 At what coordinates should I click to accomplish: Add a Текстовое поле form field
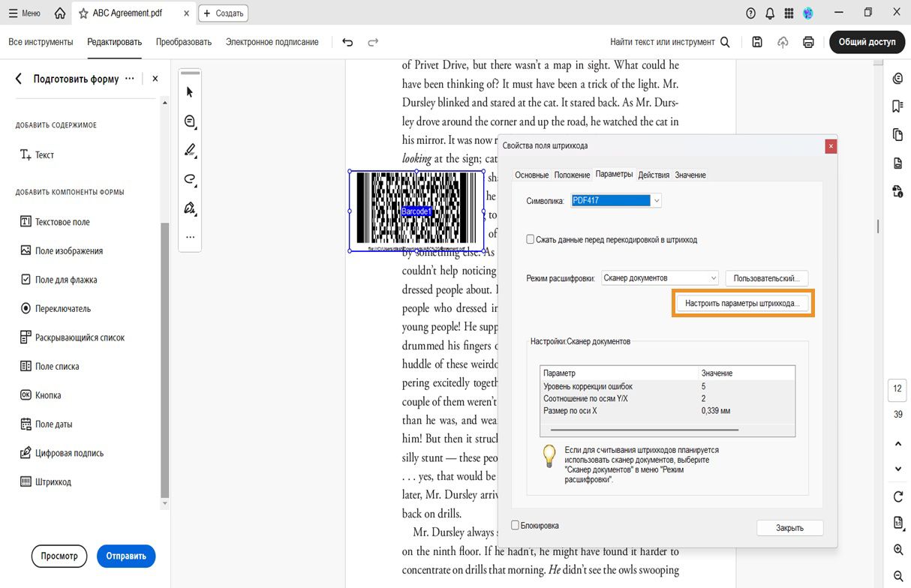pyautogui.click(x=55, y=222)
